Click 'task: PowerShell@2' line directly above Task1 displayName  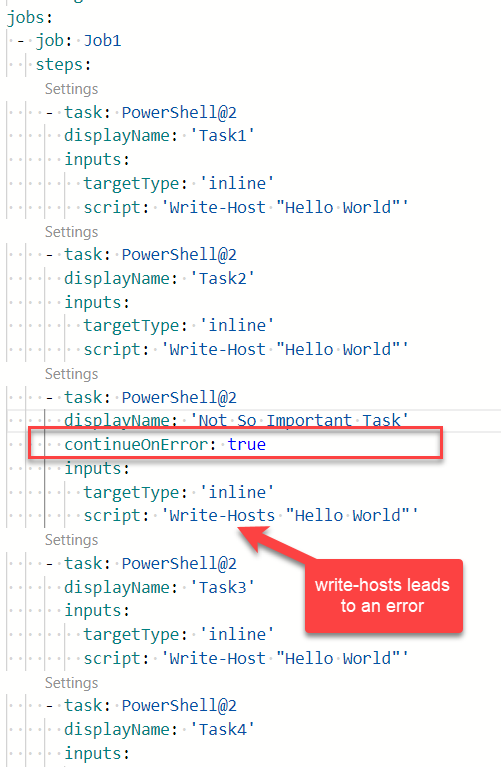pyautogui.click(x=141, y=113)
